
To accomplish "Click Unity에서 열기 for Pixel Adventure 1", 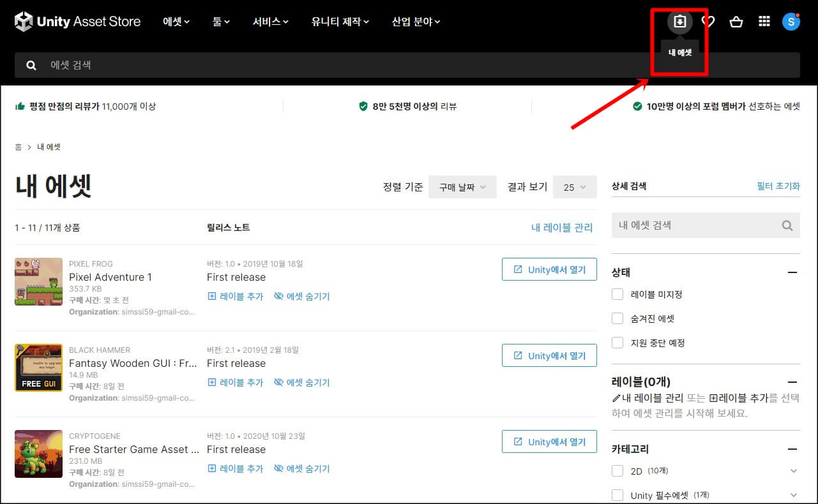I will point(549,269).
